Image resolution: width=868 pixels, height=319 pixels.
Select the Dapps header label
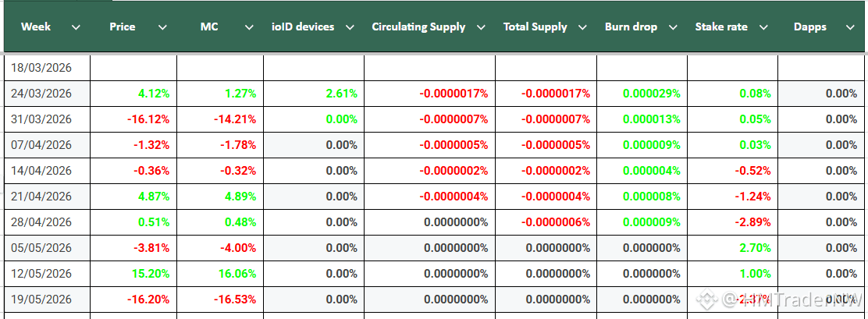click(811, 27)
